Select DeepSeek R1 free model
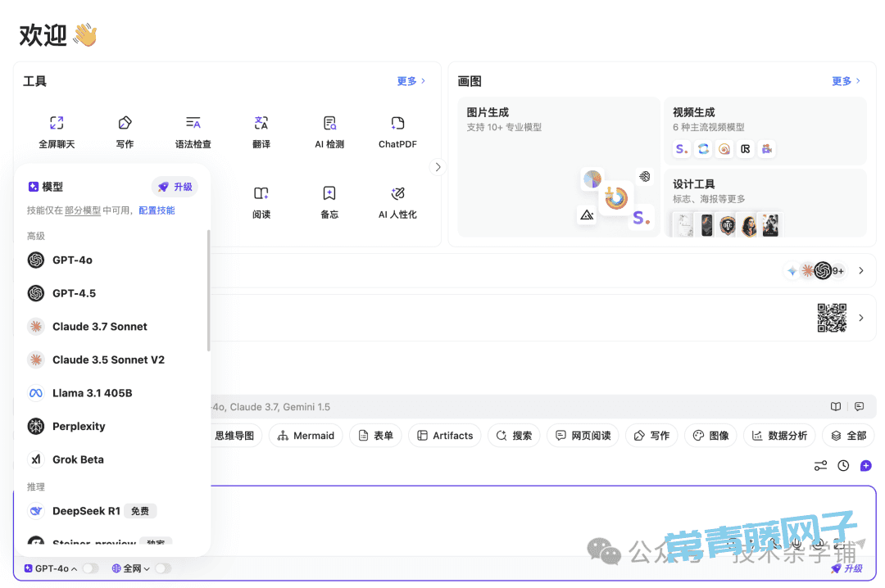 point(113,511)
